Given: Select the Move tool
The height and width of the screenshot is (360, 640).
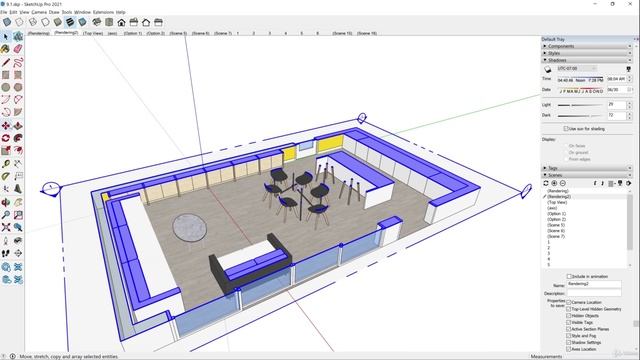Looking at the screenshot, I should (6, 126).
